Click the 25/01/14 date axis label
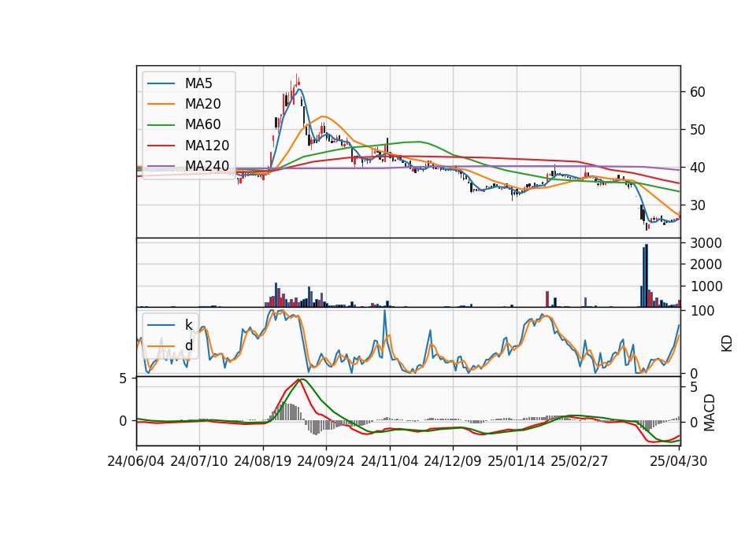Image resolution: width=756 pixels, height=543 pixels. pyautogui.click(x=517, y=461)
